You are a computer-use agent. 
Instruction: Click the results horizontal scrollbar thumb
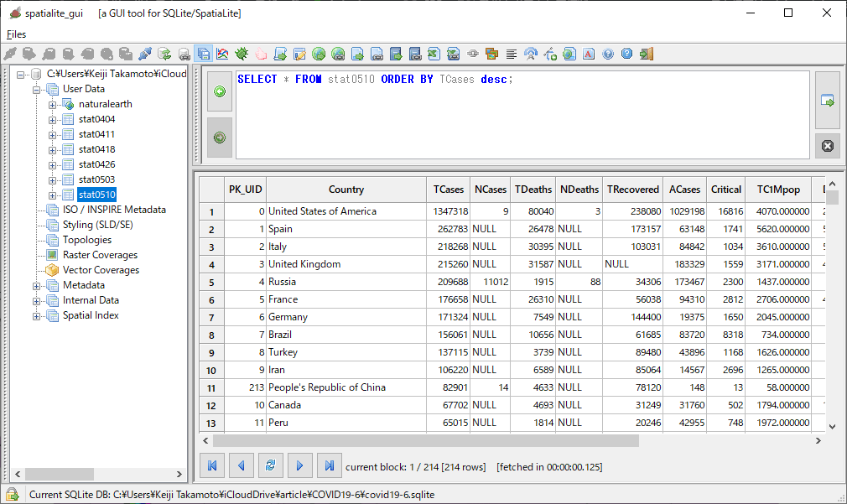point(426,441)
